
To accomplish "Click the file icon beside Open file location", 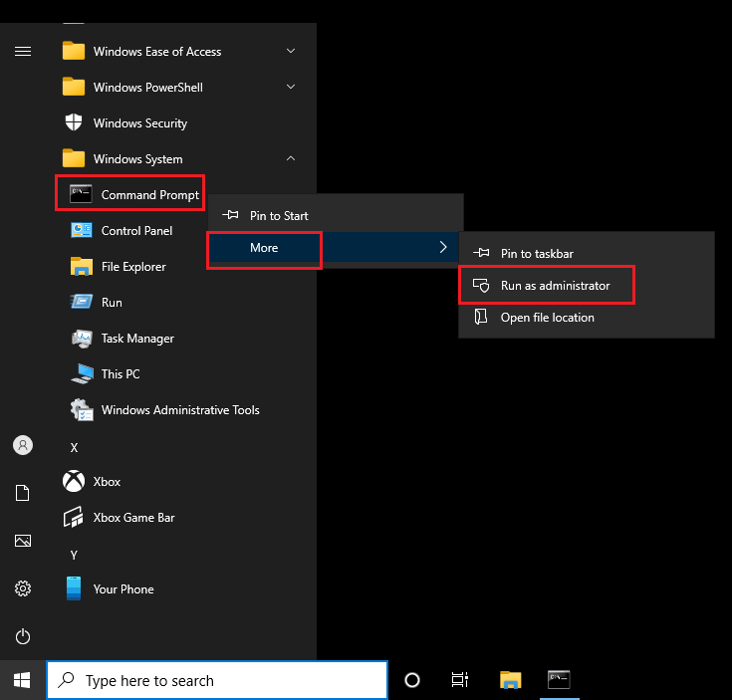I will click(481, 317).
